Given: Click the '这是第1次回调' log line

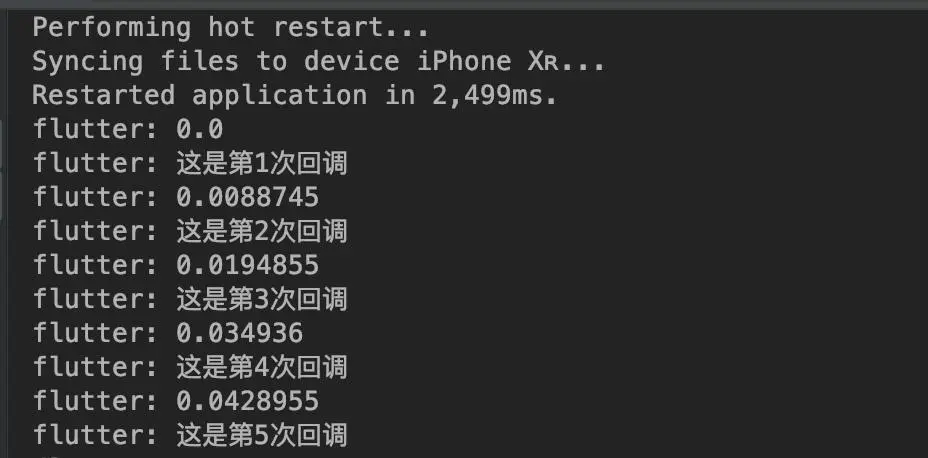Looking at the screenshot, I should (190, 163).
